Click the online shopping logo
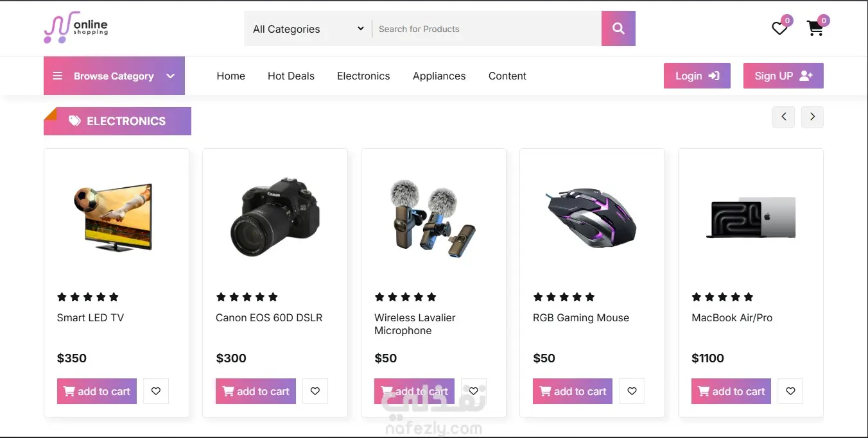868x438 pixels. (76, 28)
